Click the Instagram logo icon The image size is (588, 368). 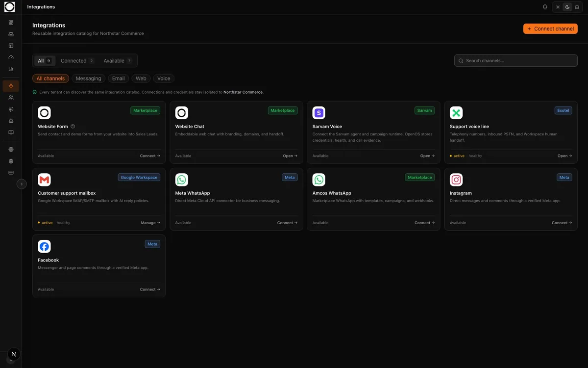click(456, 180)
